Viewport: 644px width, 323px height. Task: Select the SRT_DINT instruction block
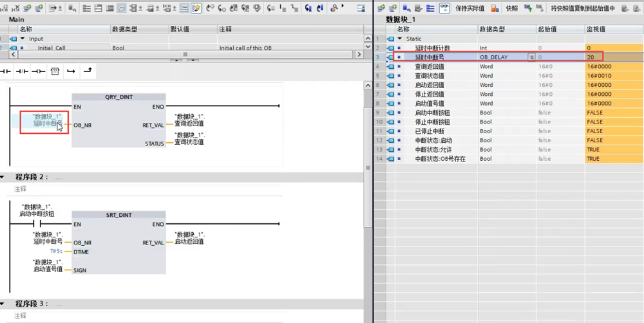pyautogui.click(x=118, y=245)
